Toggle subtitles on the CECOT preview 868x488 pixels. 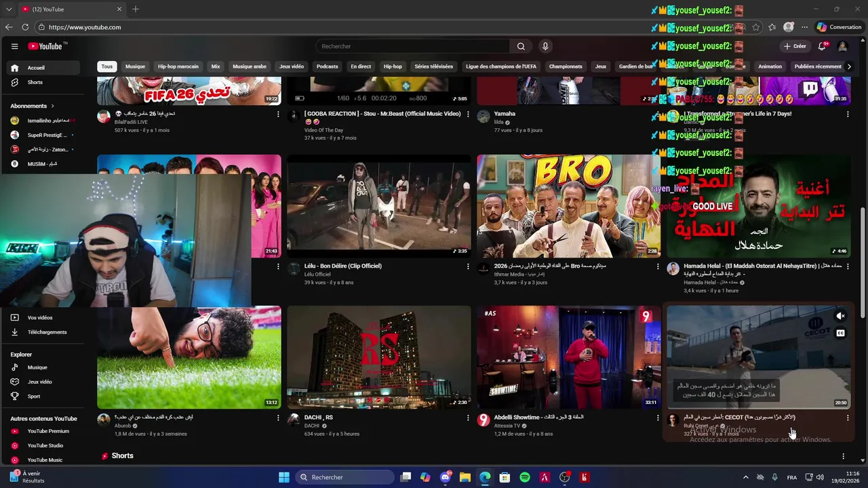[x=840, y=333]
